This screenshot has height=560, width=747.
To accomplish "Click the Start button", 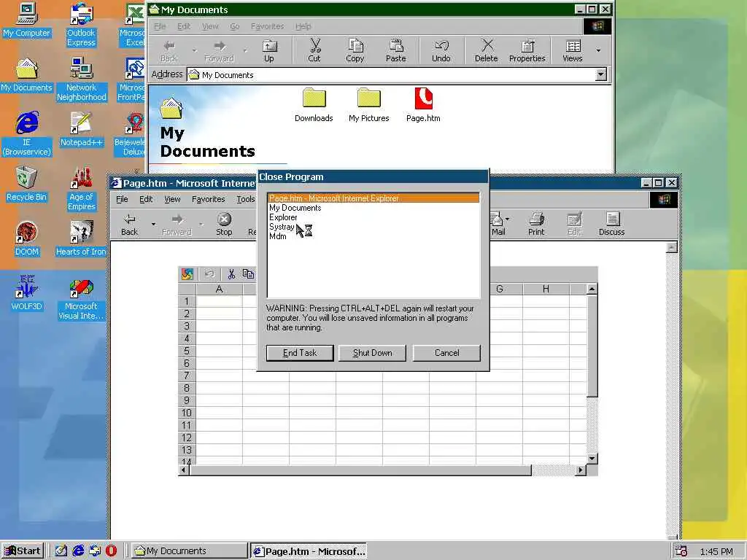I will (x=23, y=551).
